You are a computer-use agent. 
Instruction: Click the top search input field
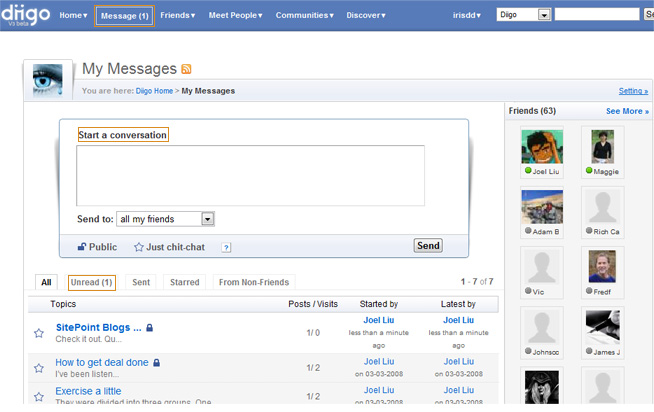coord(597,15)
